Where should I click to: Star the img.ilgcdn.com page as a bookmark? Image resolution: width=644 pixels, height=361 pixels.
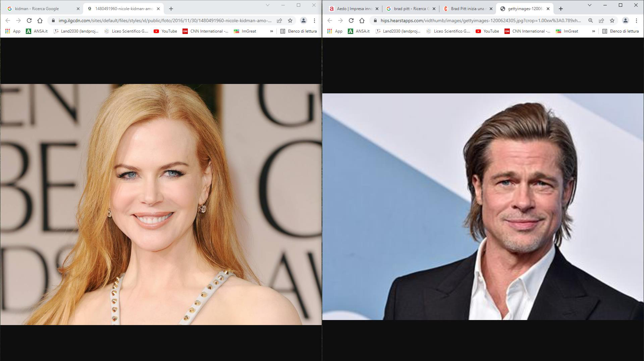[290, 20]
